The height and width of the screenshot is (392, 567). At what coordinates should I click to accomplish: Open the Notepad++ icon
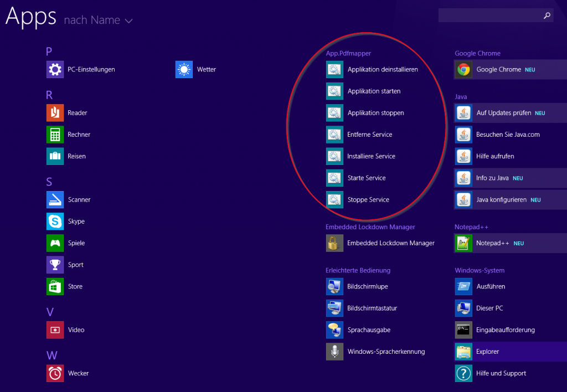(463, 243)
